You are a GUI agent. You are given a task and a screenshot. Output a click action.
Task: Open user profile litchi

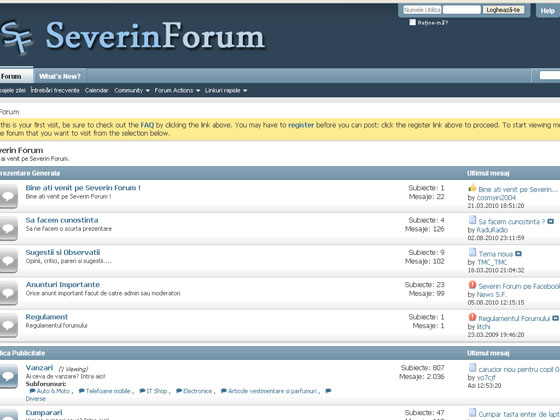click(484, 326)
